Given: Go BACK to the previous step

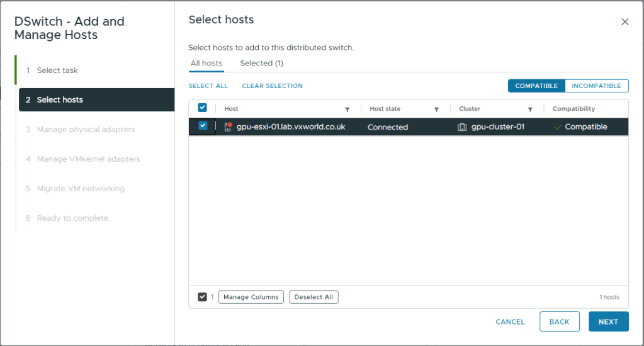Looking at the screenshot, I should click(x=559, y=321).
